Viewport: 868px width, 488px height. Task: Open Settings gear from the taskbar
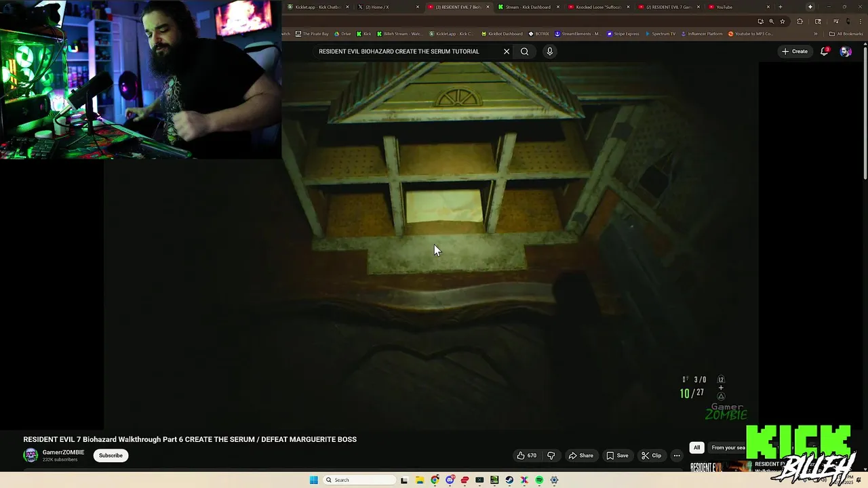click(554, 480)
